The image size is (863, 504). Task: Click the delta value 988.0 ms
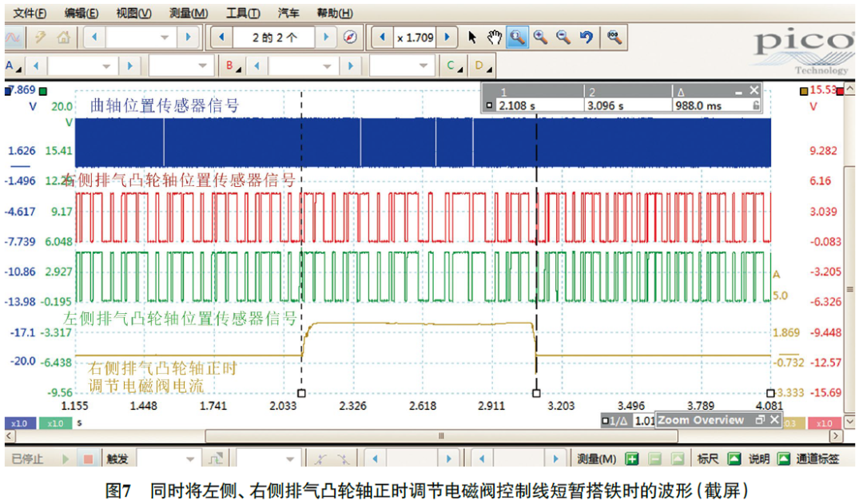(x=698, y=105)
